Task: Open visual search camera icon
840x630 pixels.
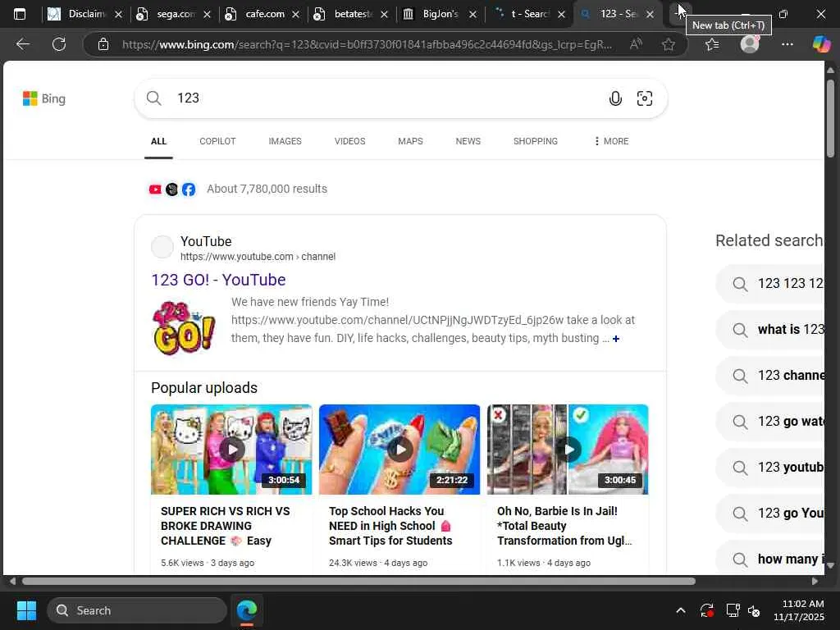Action: click(645, 98)
